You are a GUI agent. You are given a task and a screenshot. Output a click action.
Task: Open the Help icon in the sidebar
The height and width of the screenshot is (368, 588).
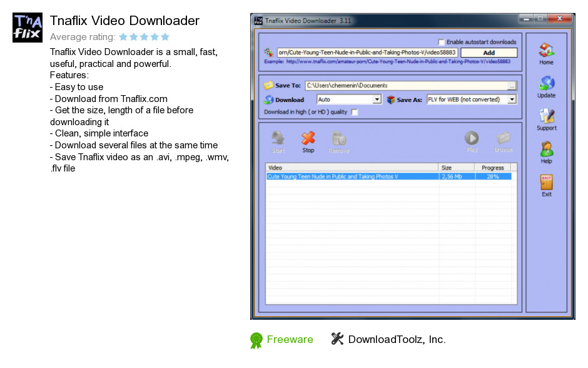pos(546,149)
